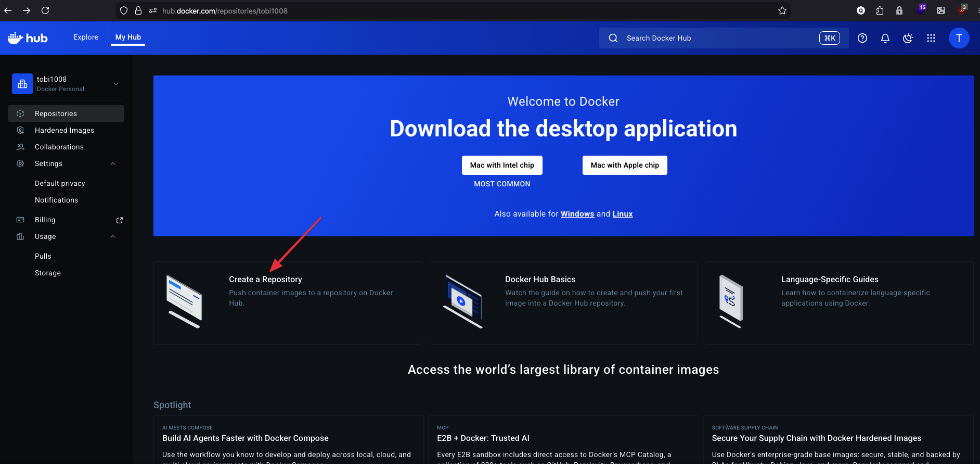980x468 pixels.
Task: Click the user avatar T icon
Action: point(959,38)
